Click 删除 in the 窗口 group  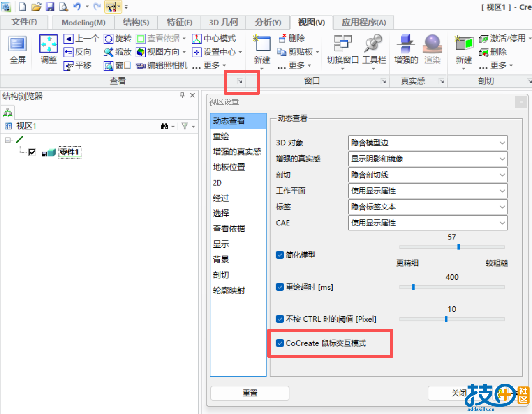(291, 39)
